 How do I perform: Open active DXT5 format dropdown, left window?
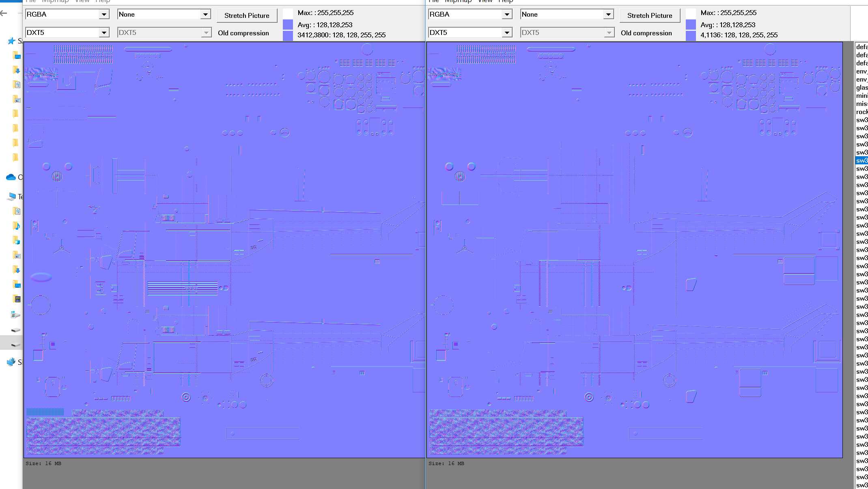tap(67, 32)
